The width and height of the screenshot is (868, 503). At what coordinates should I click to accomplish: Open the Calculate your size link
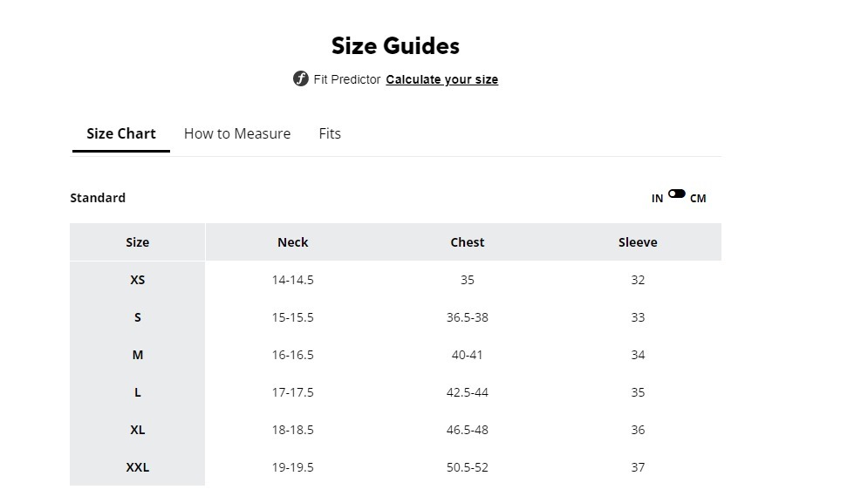441,80
